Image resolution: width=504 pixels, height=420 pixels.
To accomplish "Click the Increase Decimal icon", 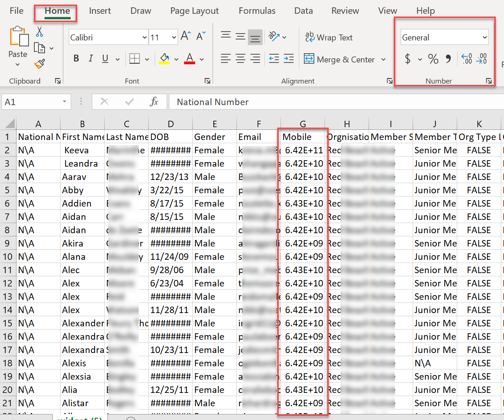I will click(467, 59).
